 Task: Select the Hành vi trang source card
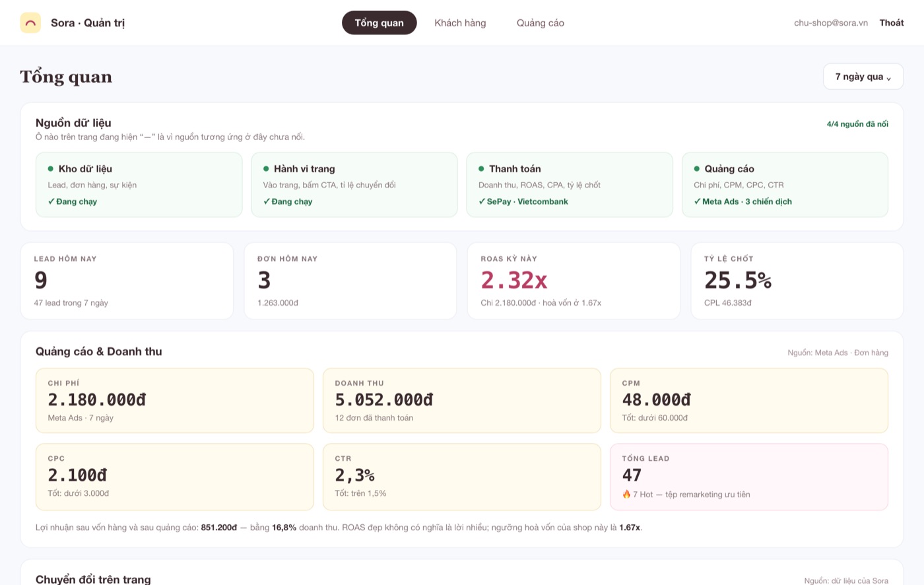tap(354, 185)
